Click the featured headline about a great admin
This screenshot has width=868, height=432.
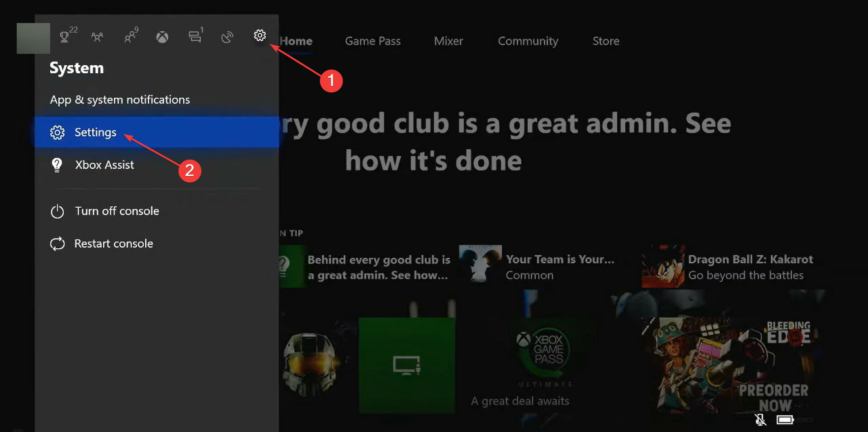point(505,142)
